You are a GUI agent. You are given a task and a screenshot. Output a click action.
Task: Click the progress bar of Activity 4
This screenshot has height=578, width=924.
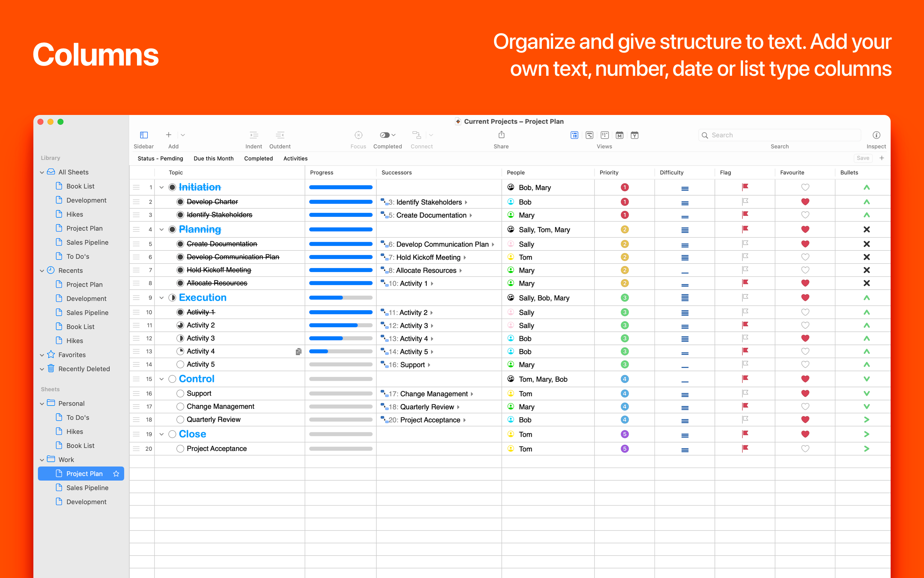(341, 351)
